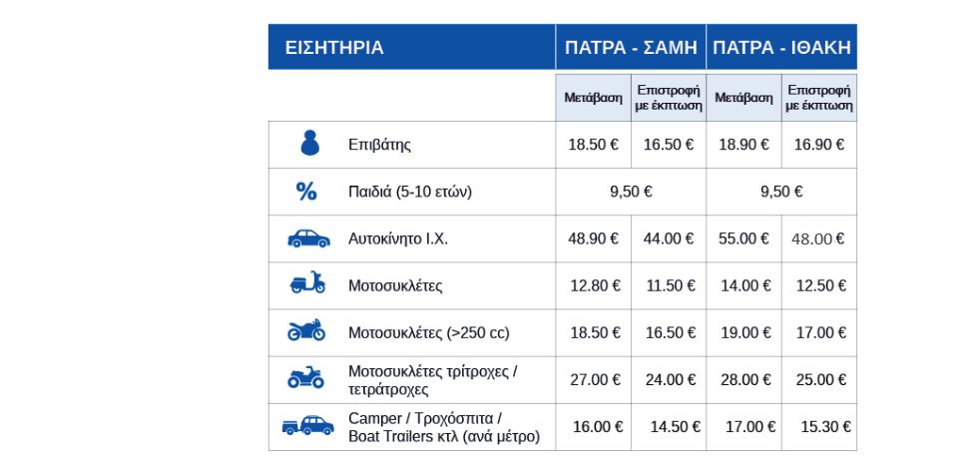
Task: Click the scooter icon for Μοτοσυκλέτες
Action: [307, 283]
